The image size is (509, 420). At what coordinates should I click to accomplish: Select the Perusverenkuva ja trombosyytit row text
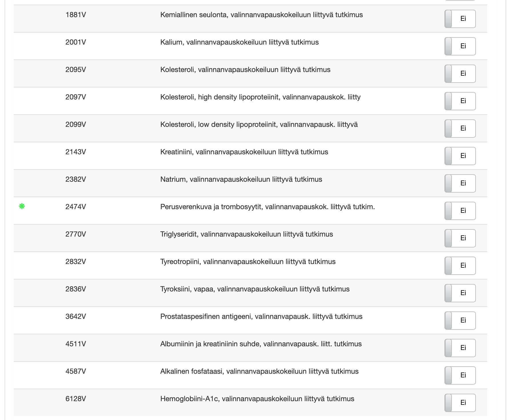click(267, 207)
